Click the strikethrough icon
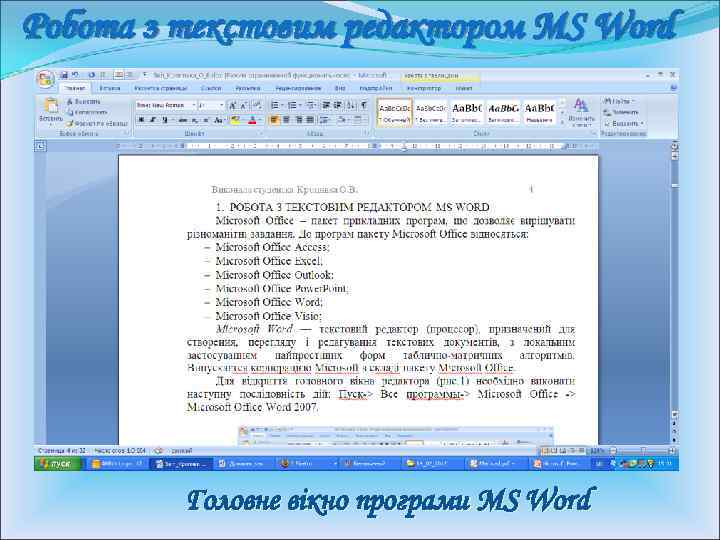This screenshot has width=720, height=540. pos(183,120)
